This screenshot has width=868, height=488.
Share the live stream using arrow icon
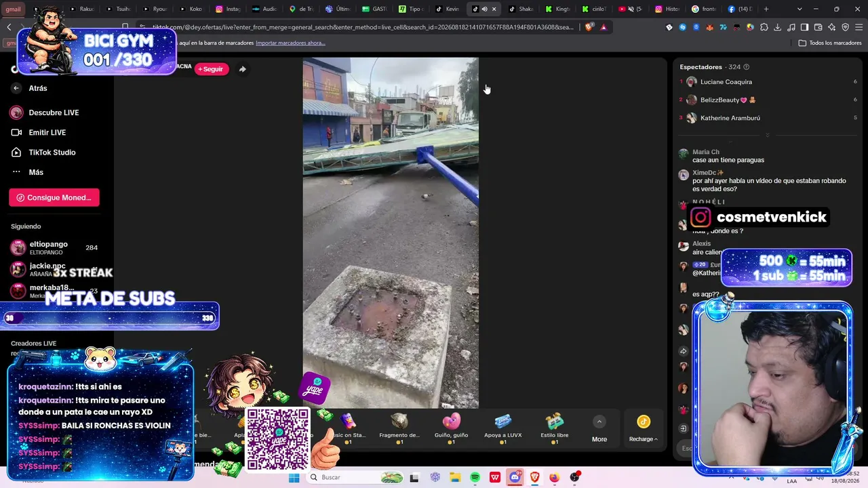242,69
